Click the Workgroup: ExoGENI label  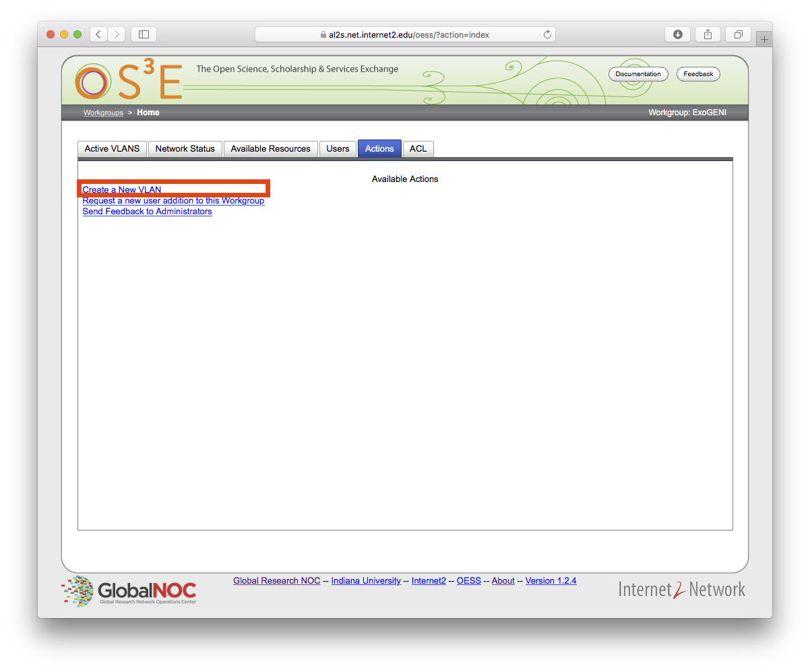(687, 113)
